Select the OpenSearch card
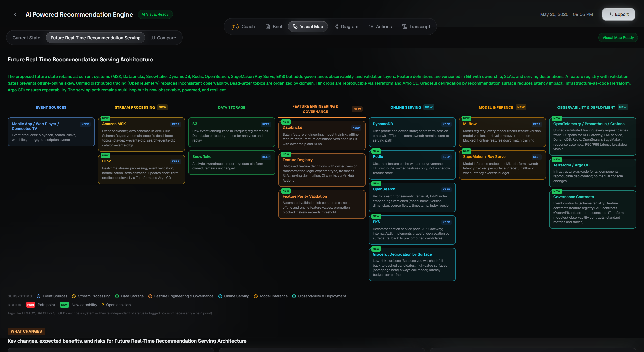Viewport: 644px width, 352px height. 412,197
